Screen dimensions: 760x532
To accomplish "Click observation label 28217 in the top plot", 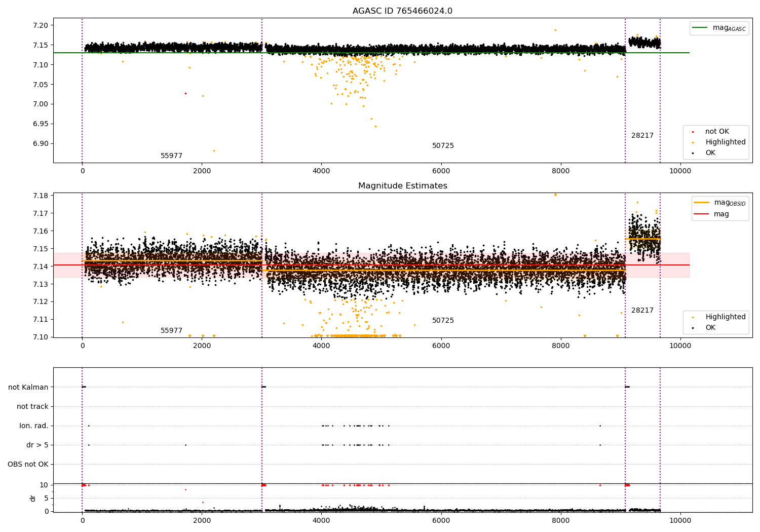I will (x=642, y=136).
